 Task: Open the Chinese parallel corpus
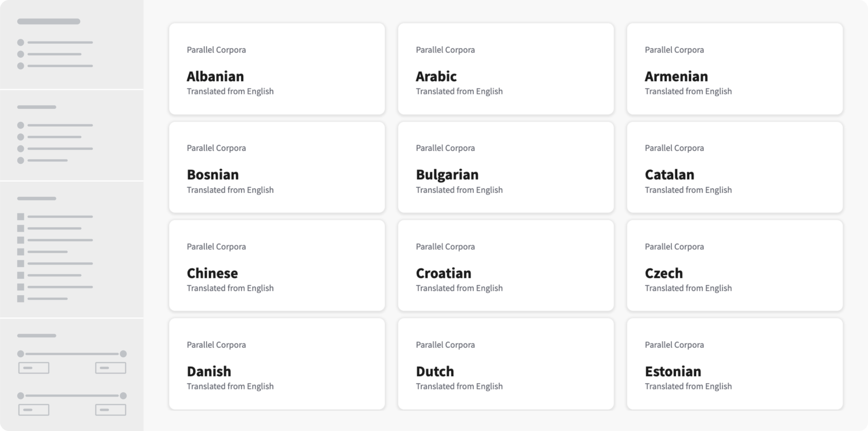tap(277, 265)
